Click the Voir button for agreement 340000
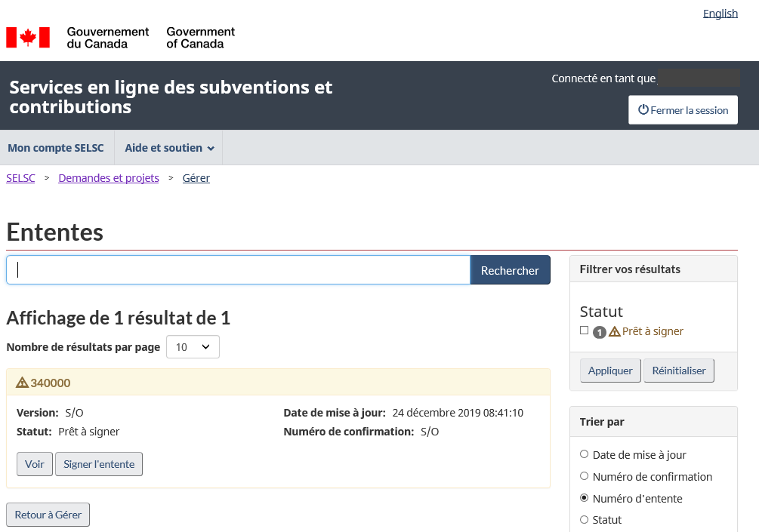 click(35, 464)
